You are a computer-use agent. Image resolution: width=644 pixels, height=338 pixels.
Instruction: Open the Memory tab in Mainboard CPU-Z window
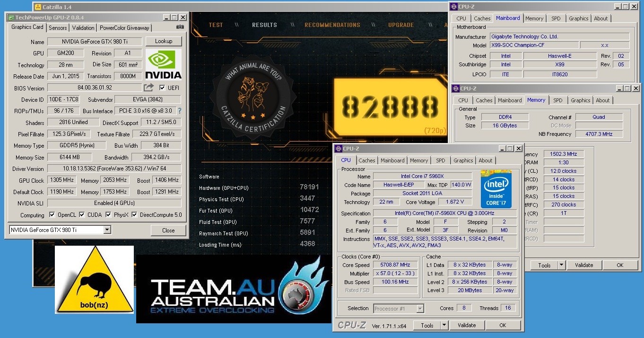(x=534, y=18)
